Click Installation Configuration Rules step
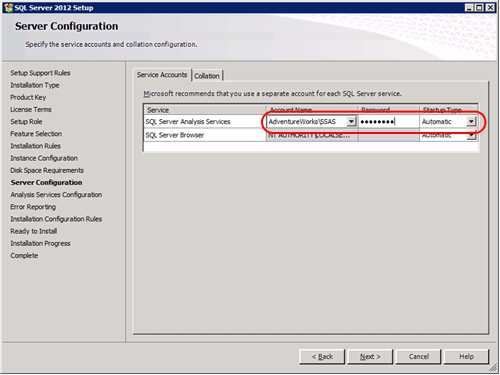This screenshot has height=375, width=500. [56, 219]
